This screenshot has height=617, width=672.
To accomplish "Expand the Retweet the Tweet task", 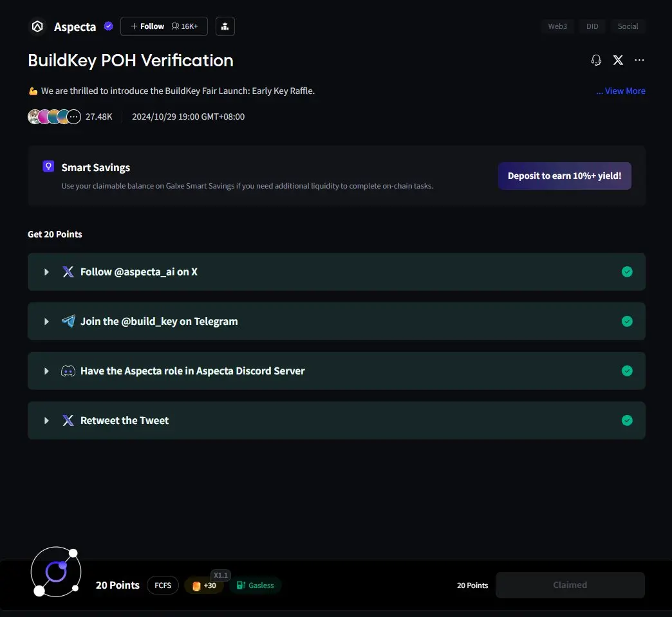I will click(46, 421).
